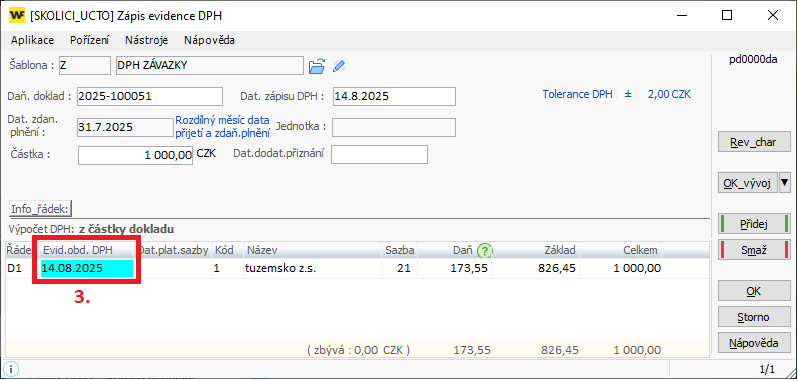The width and height of the screenshot is (798, 381).
Task: Open the Nástroje menu
Action: [147, 40]
